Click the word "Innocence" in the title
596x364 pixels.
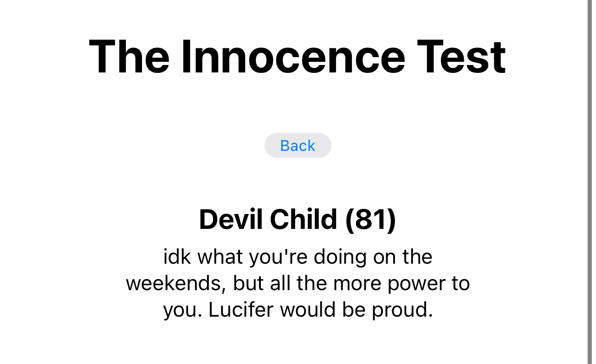[x=293, y=57]
